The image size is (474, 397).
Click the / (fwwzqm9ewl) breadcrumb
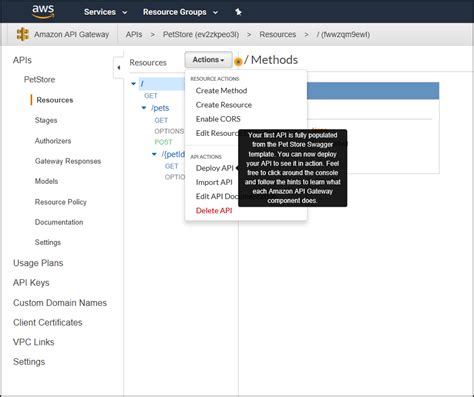(x=343, y=35)
